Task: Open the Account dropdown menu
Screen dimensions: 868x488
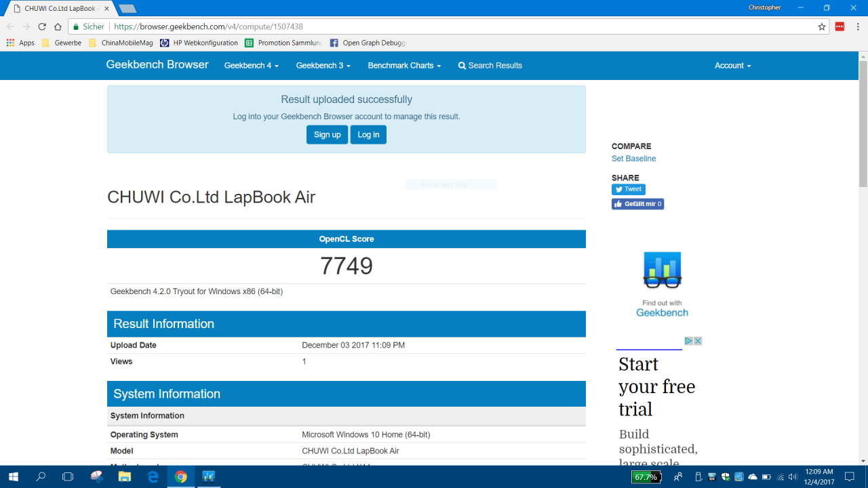Action: (733, 66)
